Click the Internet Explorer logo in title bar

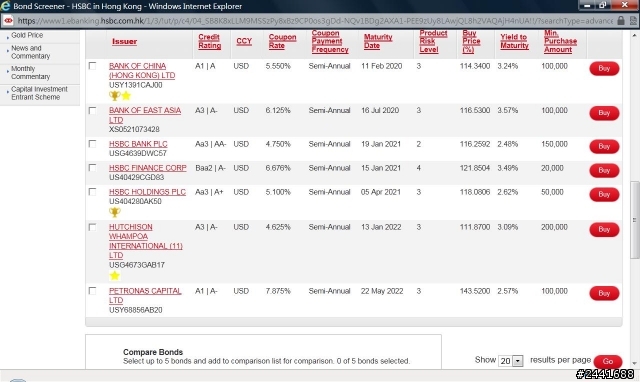(5, 6)
